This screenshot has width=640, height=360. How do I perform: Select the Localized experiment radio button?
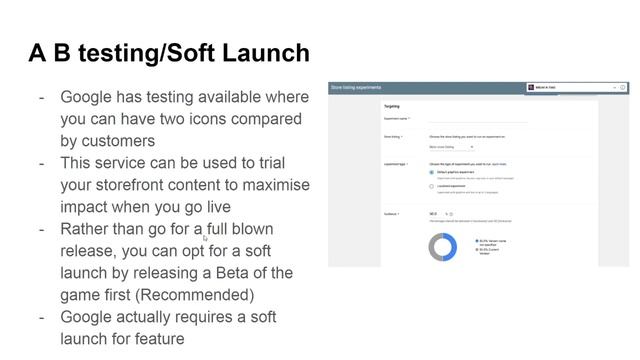point(431,187)
